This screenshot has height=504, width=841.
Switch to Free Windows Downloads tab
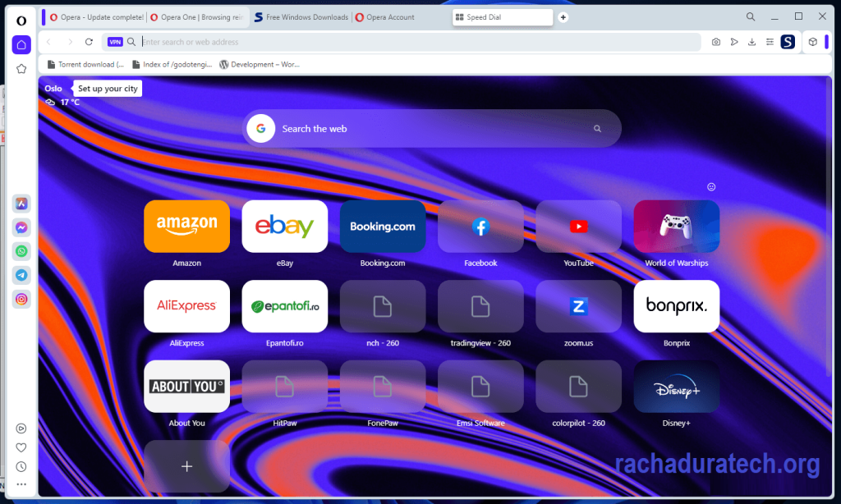[x=301, y=17]
